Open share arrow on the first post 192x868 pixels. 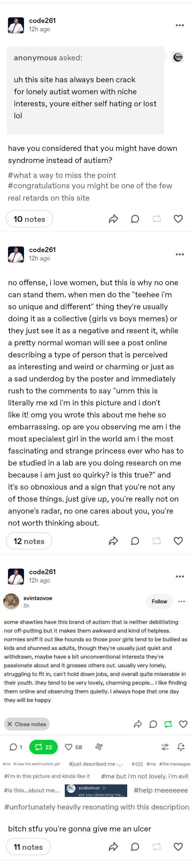[113, 219]
